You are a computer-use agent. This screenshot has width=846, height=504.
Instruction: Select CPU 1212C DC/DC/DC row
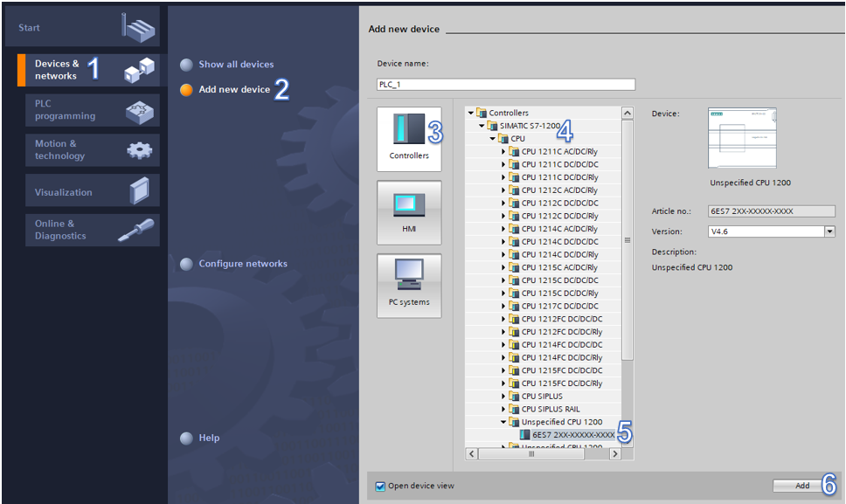543,204
